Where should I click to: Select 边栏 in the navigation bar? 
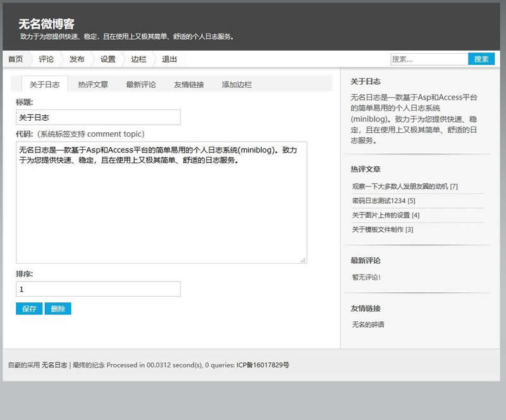point(138,59)
